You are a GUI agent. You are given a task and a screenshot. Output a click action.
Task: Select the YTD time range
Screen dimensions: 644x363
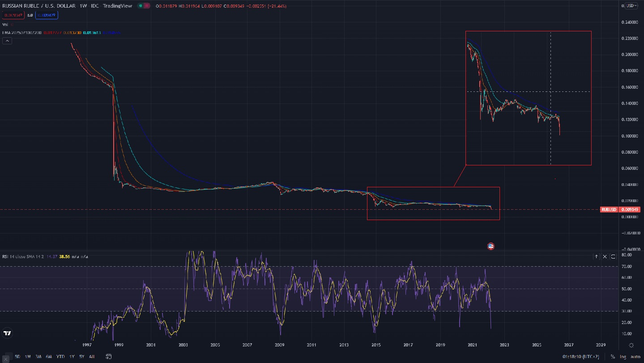pyautogui.click(x=60, y=357)
